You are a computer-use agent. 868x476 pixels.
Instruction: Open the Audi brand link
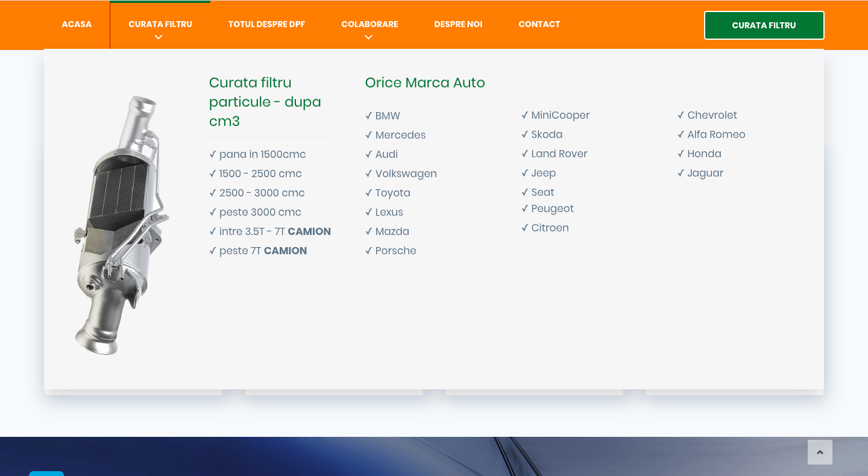(382, 154)
